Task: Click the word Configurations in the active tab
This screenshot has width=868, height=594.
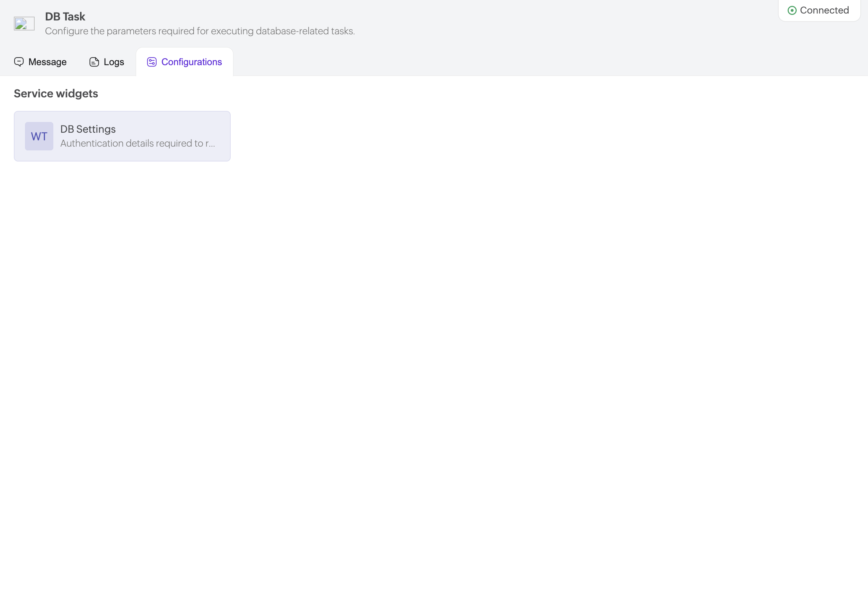Action: 192,62
